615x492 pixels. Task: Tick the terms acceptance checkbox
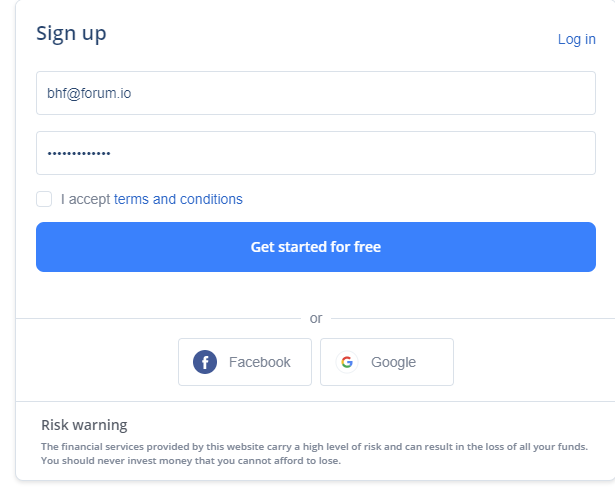44,199
